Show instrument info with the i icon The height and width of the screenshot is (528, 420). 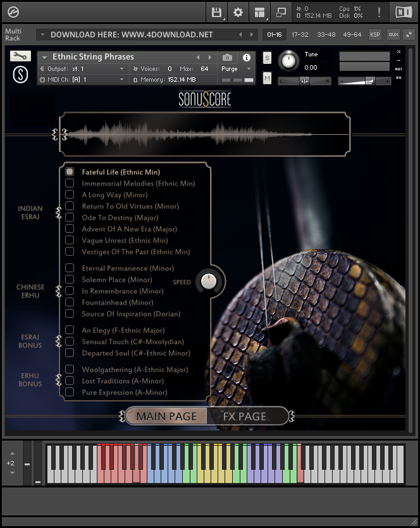pyautogui.click(x=246, y=58)
